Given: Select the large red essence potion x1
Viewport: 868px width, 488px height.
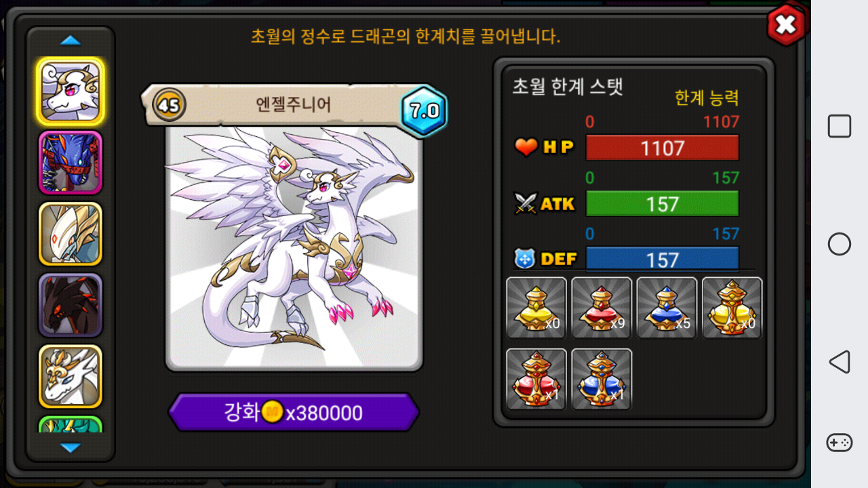Looking at the screenshot, I should click(536, 379).
